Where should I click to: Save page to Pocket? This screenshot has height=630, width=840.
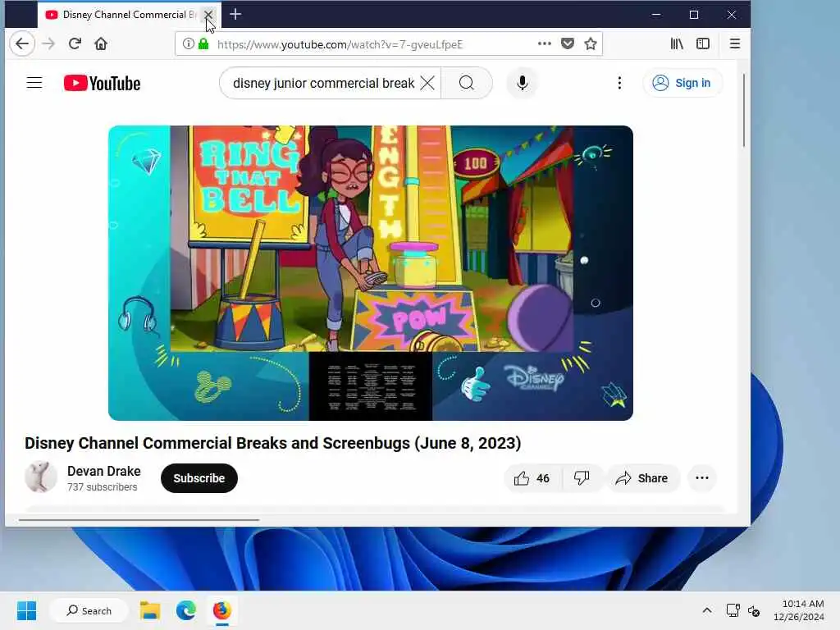pyautogui.click(x=568, y=44)
